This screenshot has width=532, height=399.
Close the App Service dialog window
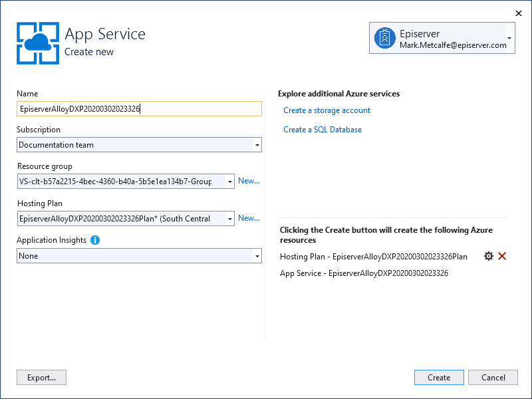[519, 13]
